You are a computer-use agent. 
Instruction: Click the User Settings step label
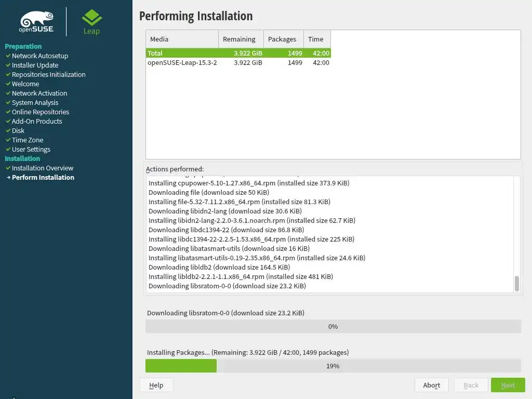pyautogui.click(x=31, y=149)
